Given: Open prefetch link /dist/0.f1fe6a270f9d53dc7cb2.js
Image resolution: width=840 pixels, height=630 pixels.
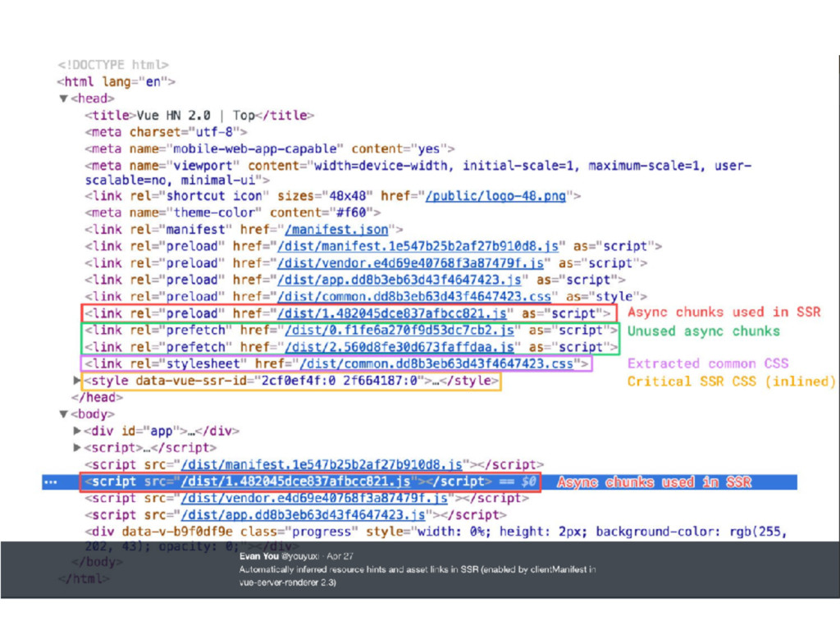Looking at the screenshot, I should (399, 330).
